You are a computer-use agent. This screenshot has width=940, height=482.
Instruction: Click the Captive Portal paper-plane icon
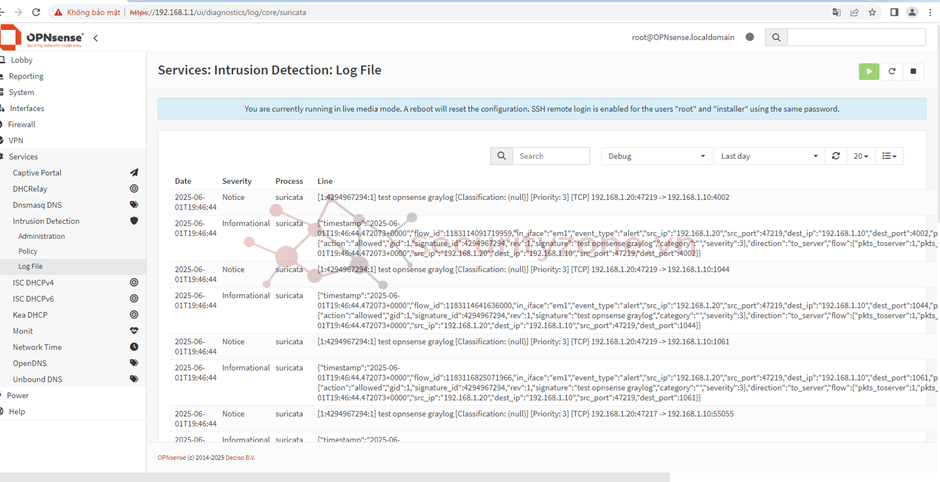point(134,173)
